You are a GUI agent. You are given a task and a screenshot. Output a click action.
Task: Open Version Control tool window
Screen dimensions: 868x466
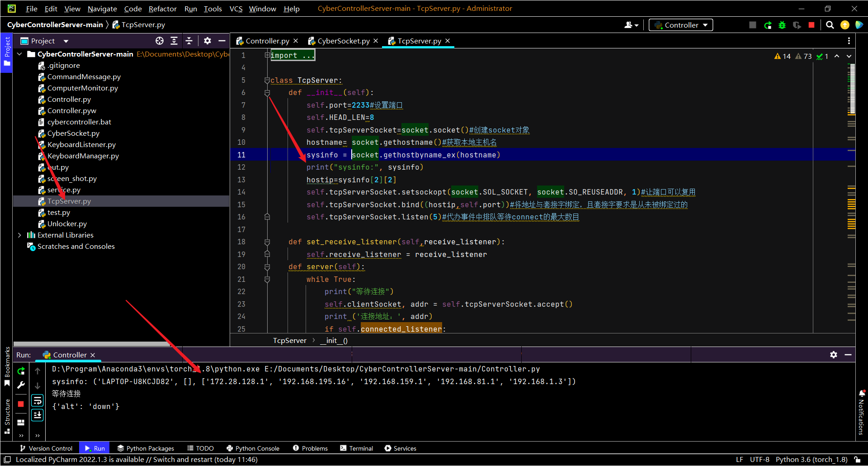point(46,448)
